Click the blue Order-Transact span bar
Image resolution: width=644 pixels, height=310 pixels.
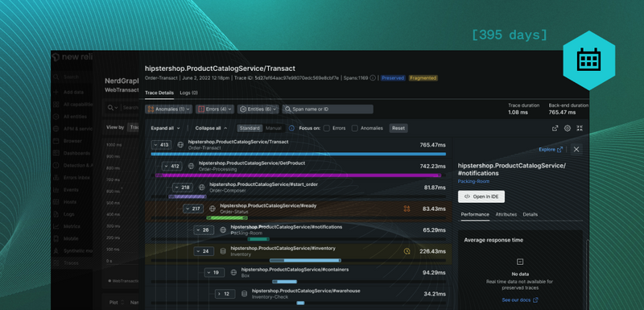299,154
